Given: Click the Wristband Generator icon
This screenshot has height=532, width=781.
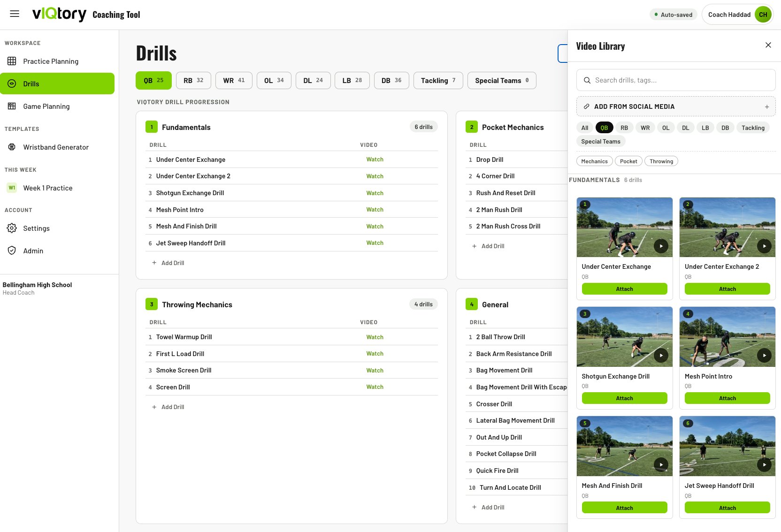Looking at the screenshot, I should [12, 147].
